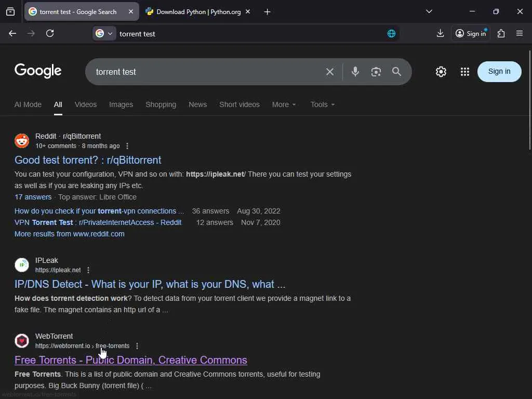The width and height of the screenshot is (532, 399).
Task: Click the Google search box text
Action: (116, 72)
